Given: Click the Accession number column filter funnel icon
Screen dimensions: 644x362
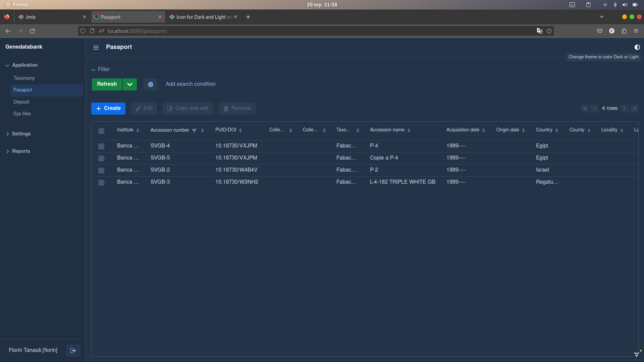Looking at the screenshot, I should click(194, 130).
